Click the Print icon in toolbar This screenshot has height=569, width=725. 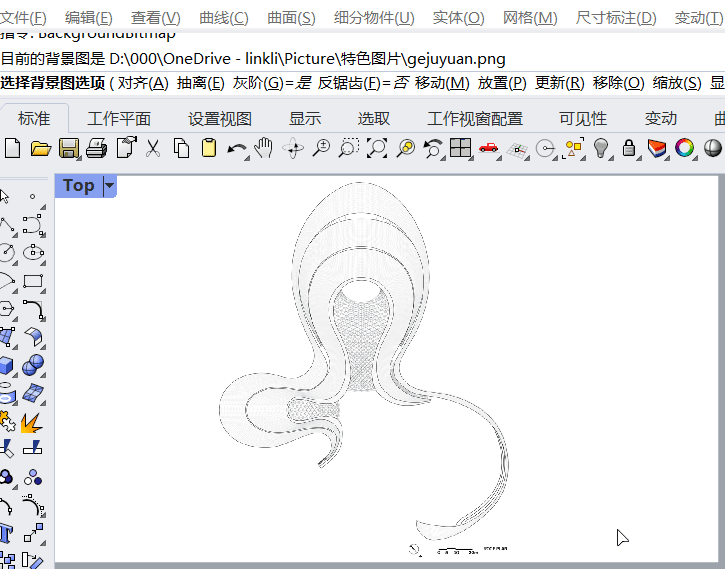(96, 149)
